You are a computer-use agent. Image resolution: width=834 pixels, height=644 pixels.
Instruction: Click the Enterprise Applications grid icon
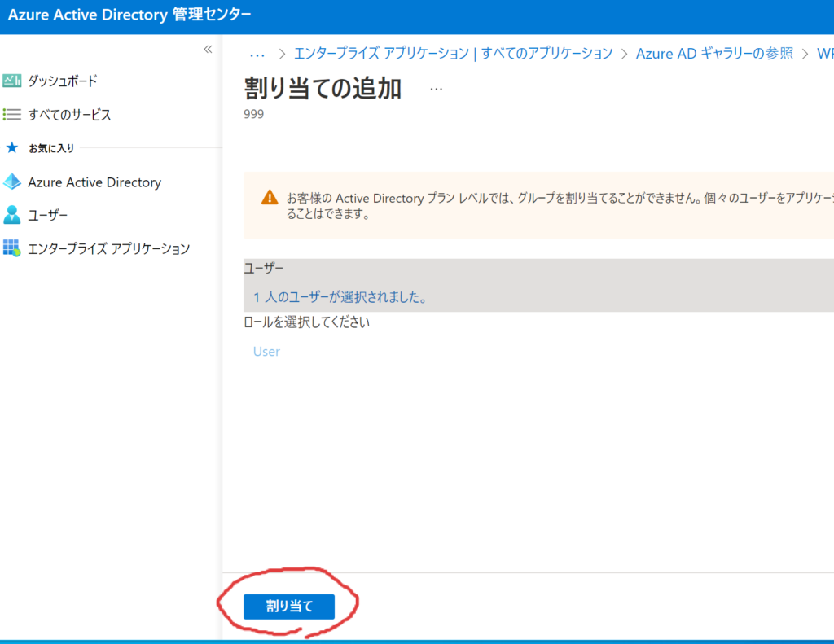pyautogui.click(x=11, y=248)
